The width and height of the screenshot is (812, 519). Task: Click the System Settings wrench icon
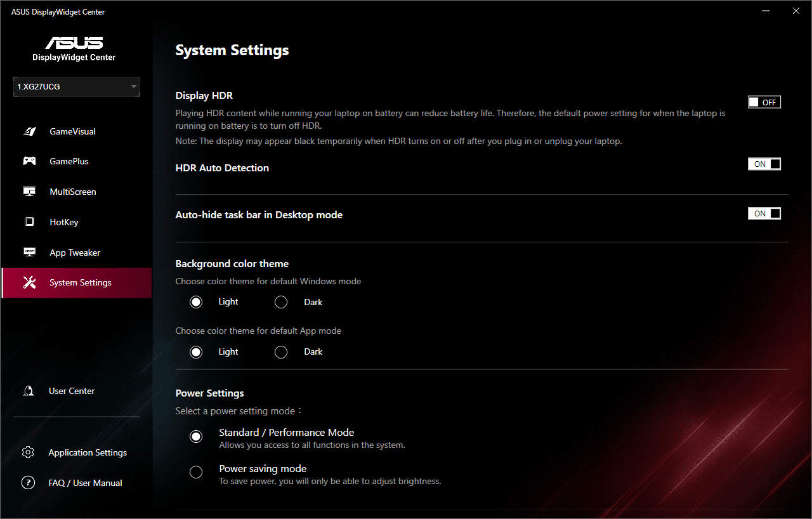point(29,283)
